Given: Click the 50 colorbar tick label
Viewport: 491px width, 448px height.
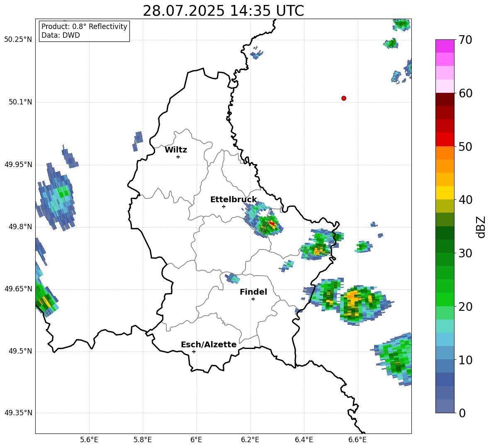Looking at the screenshot, I should 465,147.
